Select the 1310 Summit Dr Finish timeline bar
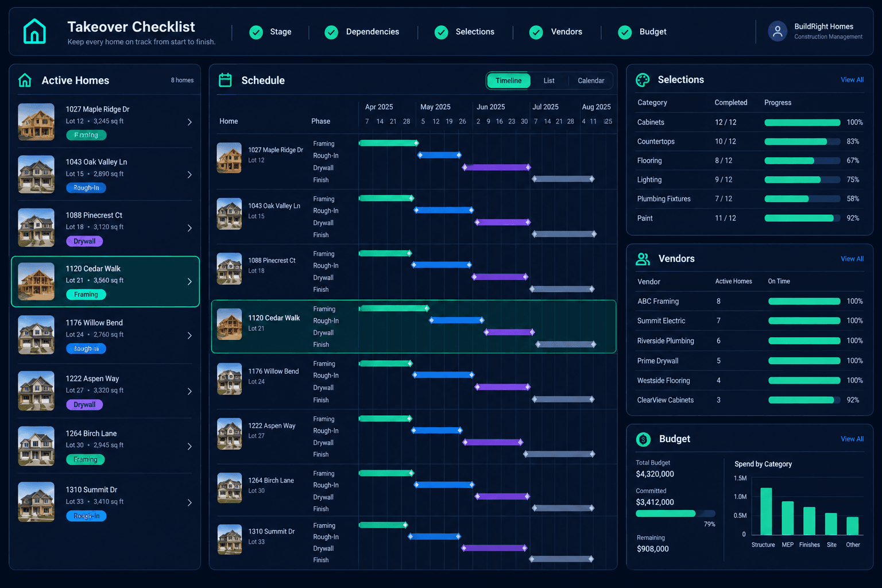This screenshot has width=882, height=588. click(562, 559)
